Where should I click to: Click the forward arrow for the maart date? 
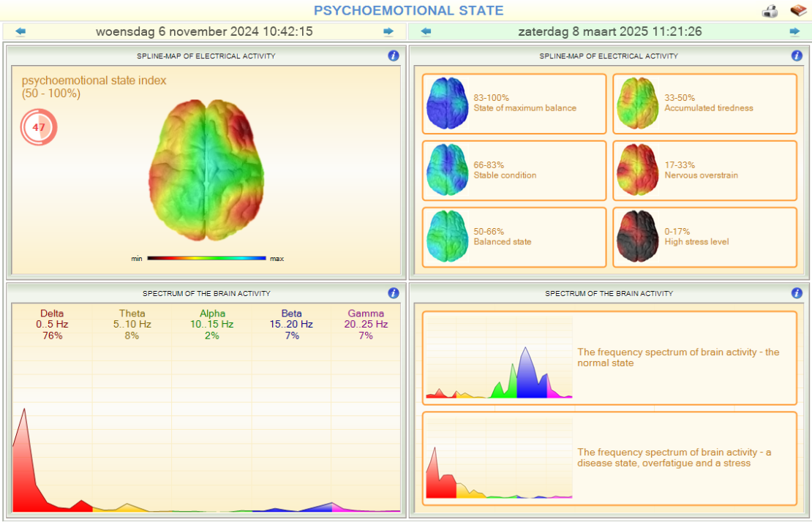coord(796,31)
